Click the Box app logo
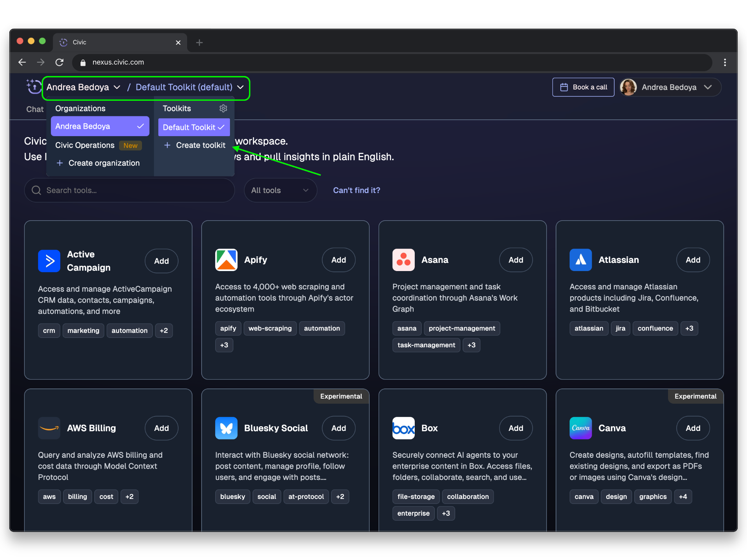The image size is (747, 560). pyautogui.click(x=403, y=428)
